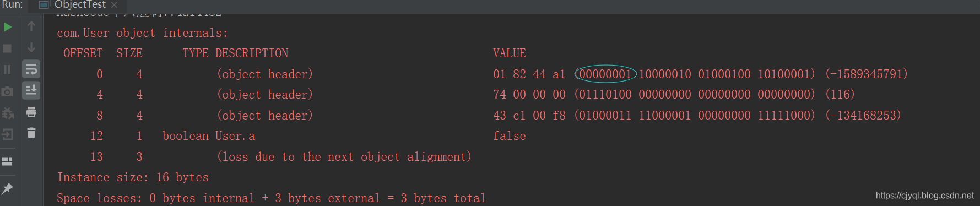Rerun ObjectTest with green play icon
The width and height of the screenshot is (980, 206).
[x=8, y=27]
